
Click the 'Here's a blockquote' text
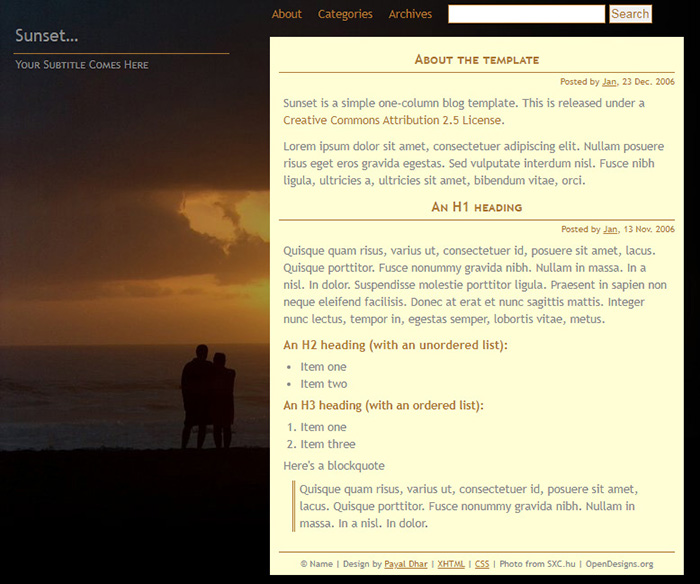(334, 466)
